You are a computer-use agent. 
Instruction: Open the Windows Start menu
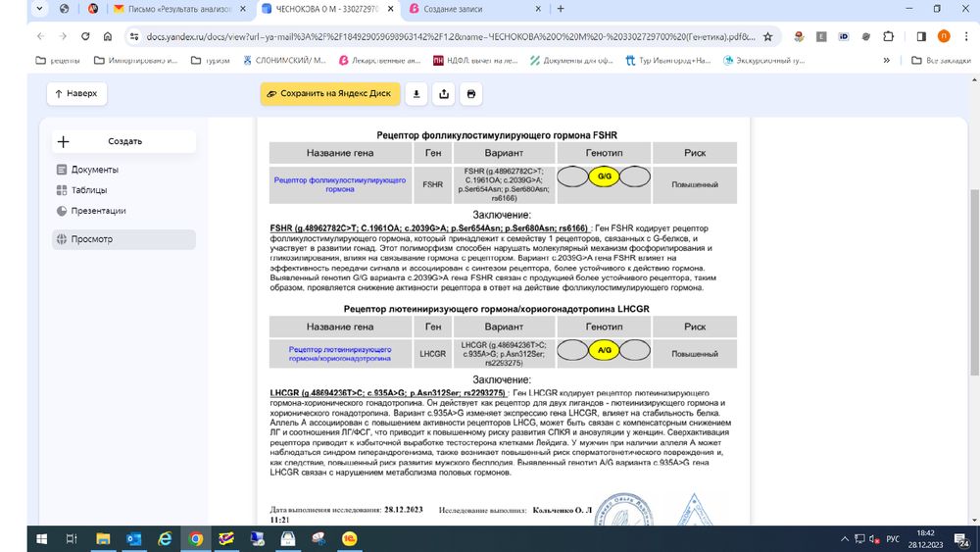pyautogui.click(x=41, y=539)
